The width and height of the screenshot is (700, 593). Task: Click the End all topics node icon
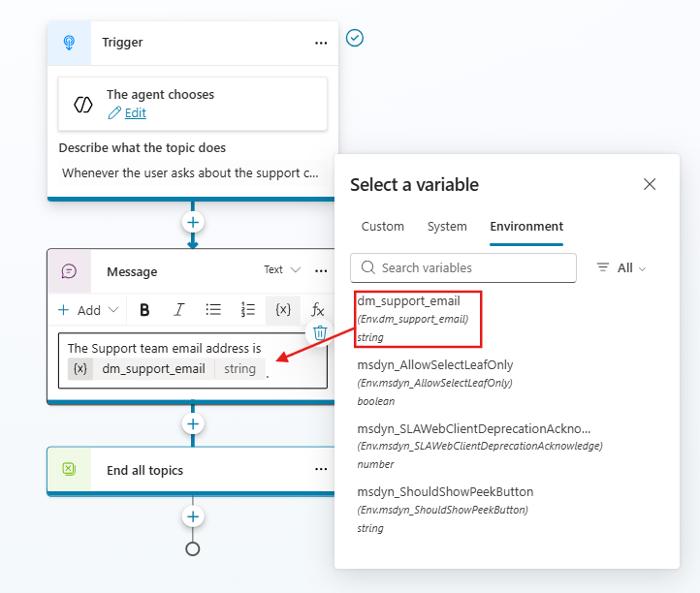point(69,469)
